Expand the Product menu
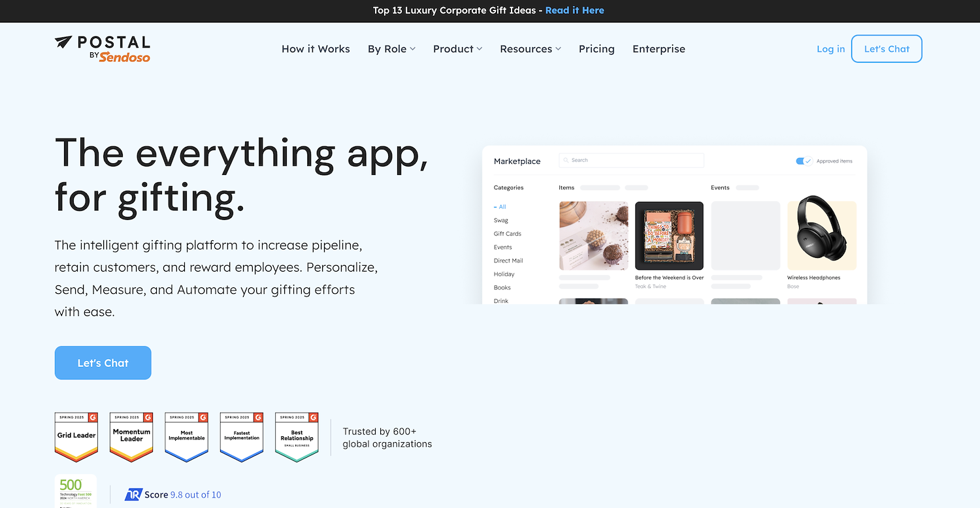980x508 pixels. point(457,49)
